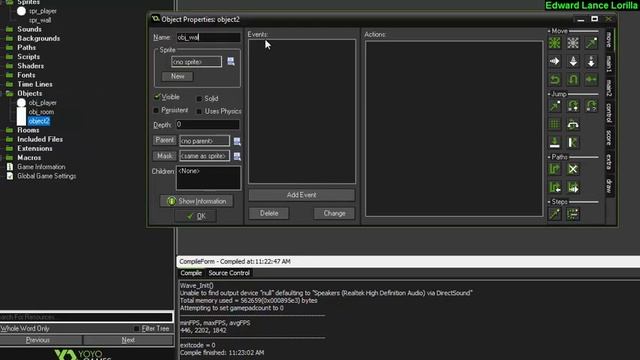Screen dimensions: 640x360
Task: Click the Depth input field
Action: [208, 124]
